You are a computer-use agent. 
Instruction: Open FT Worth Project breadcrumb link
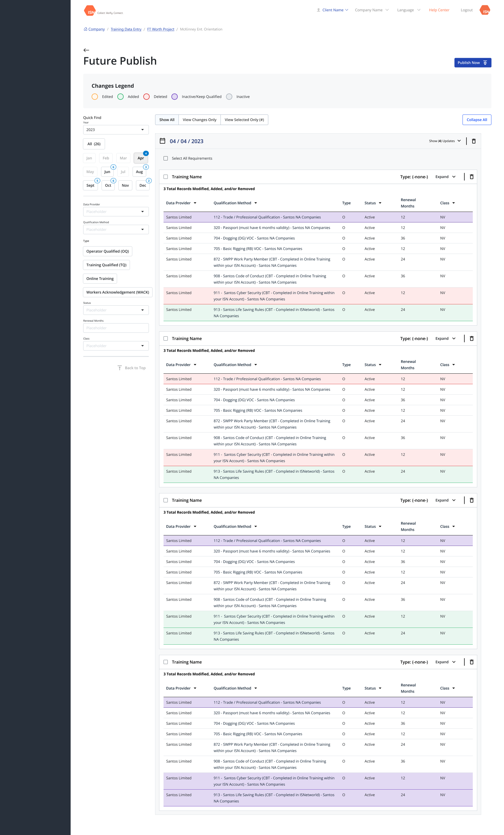coord(161,29)
